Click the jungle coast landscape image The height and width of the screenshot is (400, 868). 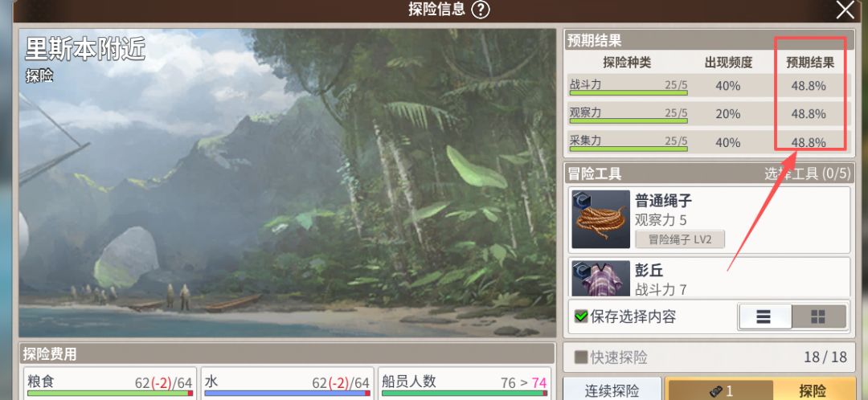click(x=287, y=182)
